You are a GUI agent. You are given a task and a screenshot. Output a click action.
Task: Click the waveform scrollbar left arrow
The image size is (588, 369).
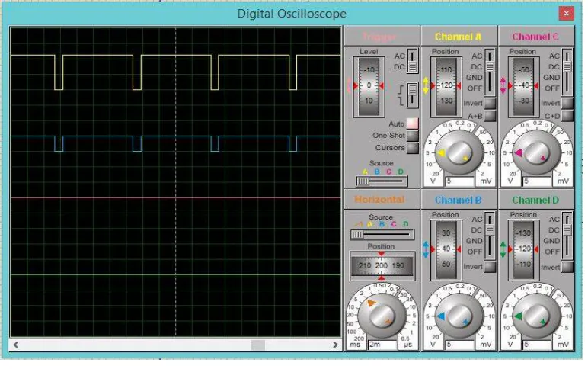point(16,345)
